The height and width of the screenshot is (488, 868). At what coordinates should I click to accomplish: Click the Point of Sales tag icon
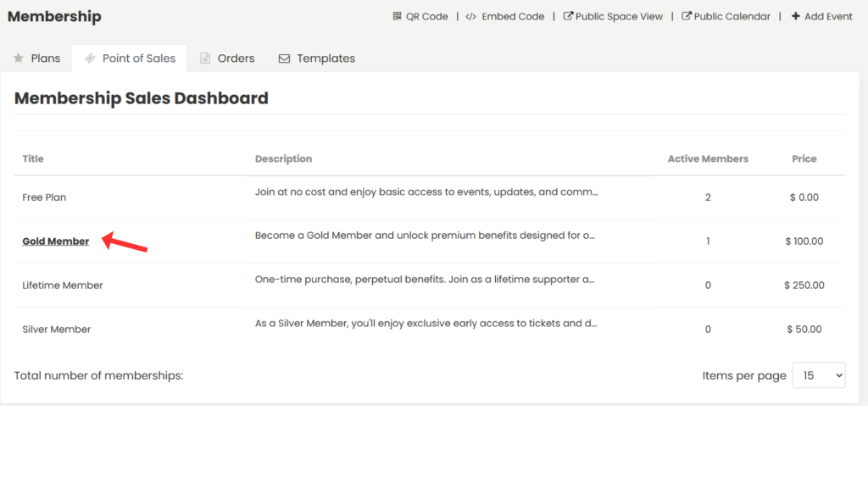tap(90, 58)
